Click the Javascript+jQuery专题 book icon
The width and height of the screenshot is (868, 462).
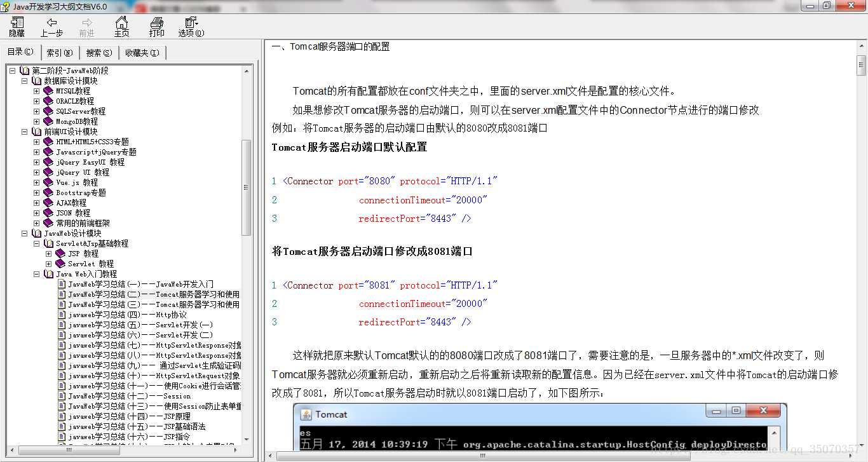tap(48, 152)
